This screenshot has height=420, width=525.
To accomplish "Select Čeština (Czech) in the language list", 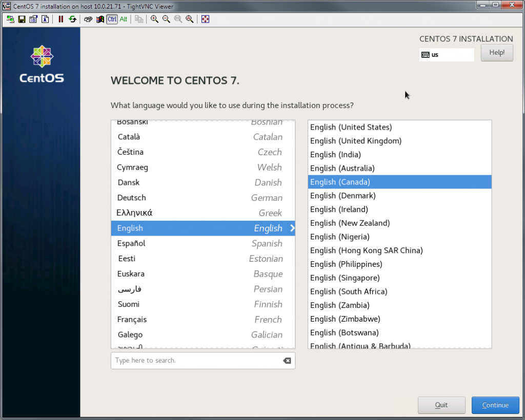I will 203,152.
